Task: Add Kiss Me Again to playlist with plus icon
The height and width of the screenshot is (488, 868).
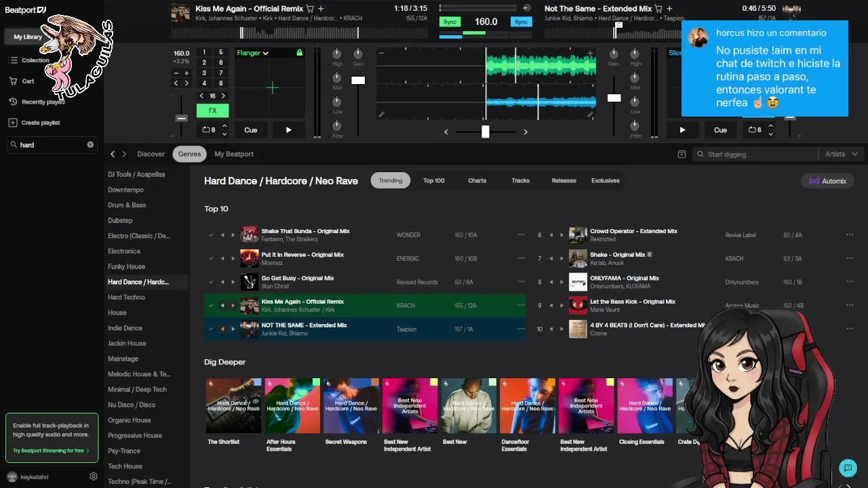Action: point(321,9)
